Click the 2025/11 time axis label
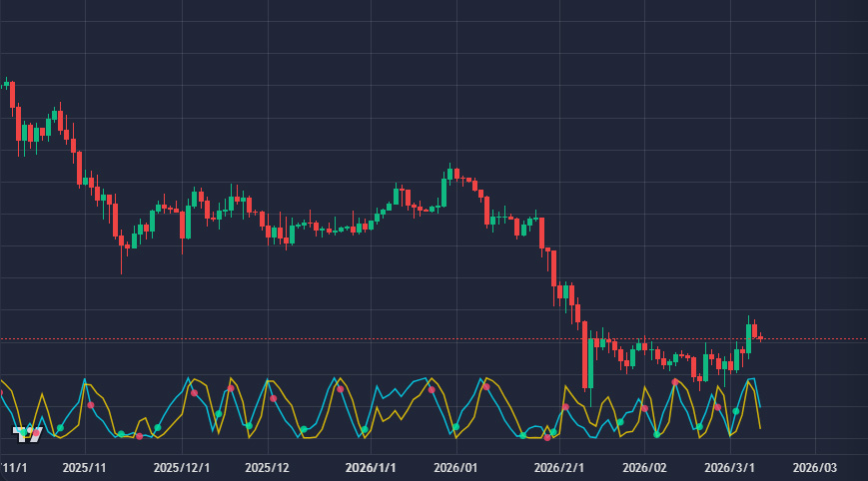Viewport: 868px width, 481px height. click(84, 467)
